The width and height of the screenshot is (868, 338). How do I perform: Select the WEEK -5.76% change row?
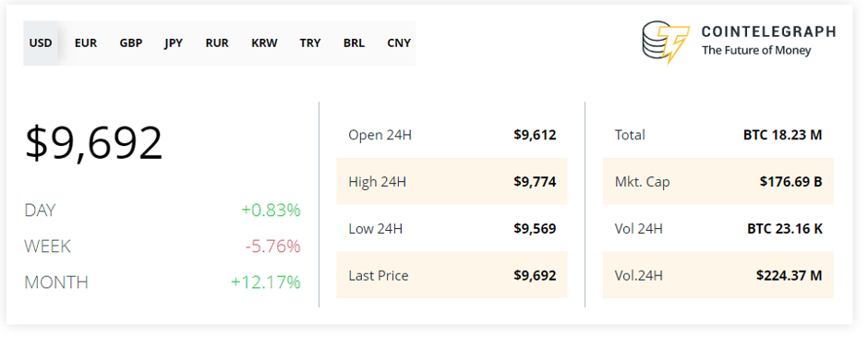[163, 247]
